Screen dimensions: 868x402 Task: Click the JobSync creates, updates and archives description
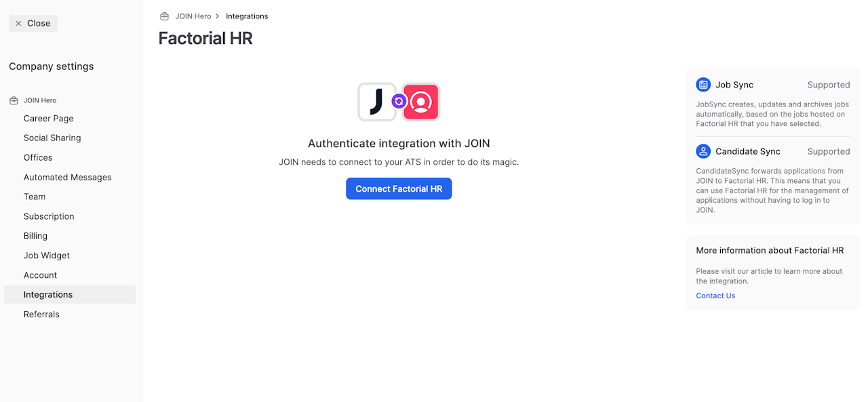coord(772,114)
